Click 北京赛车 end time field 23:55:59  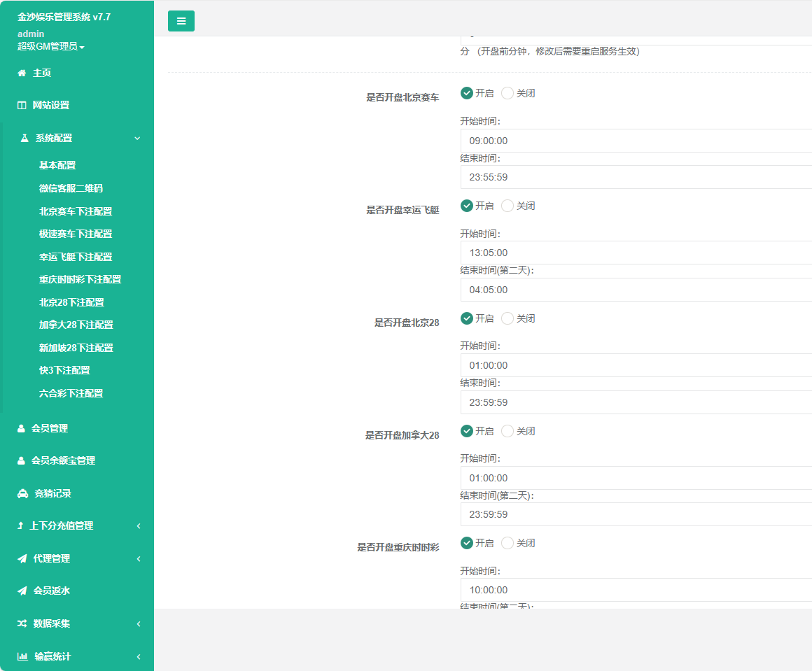point(636,178)
